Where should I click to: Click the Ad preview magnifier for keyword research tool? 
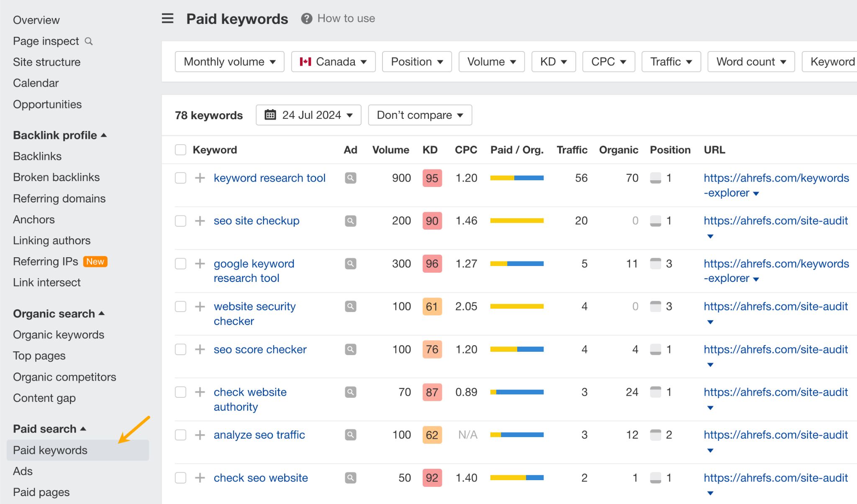350,178
